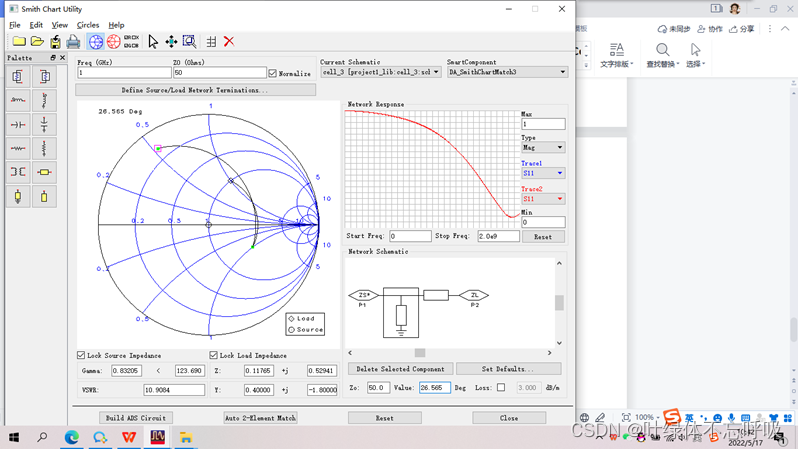The height and width of the screenshot is (449, 798).
Task: Open Windows Start menu
Action: tap(14, 437)
